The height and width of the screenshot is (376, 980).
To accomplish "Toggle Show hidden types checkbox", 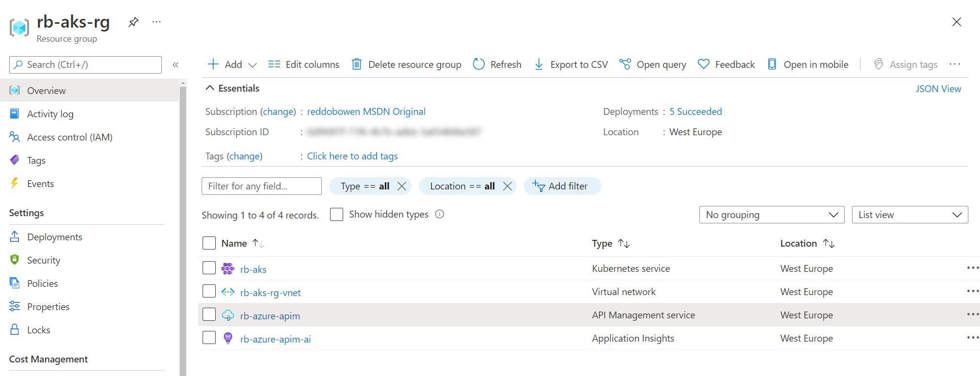I will pyautogui.click(x=336, y=214).
